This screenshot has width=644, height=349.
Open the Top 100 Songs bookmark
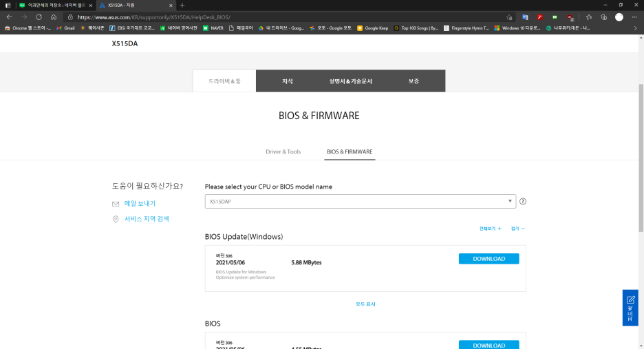coord(416,28)
